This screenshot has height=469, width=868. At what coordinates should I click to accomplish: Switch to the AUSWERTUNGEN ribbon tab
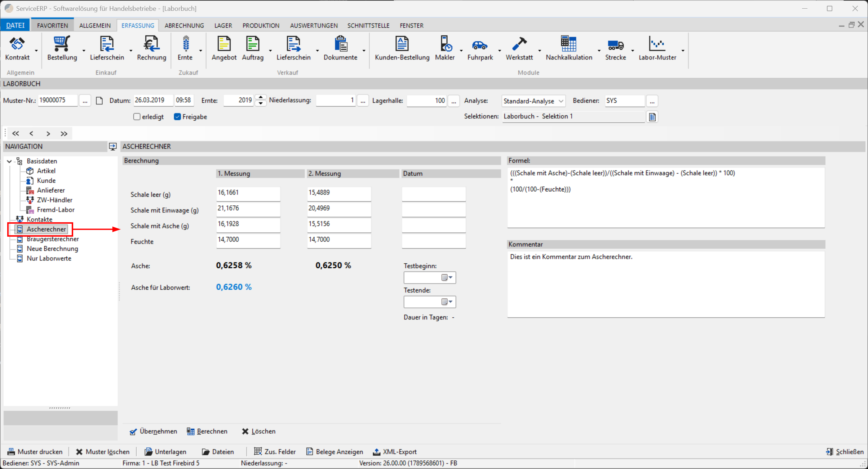pyautogui.click(x=314, y=26)
